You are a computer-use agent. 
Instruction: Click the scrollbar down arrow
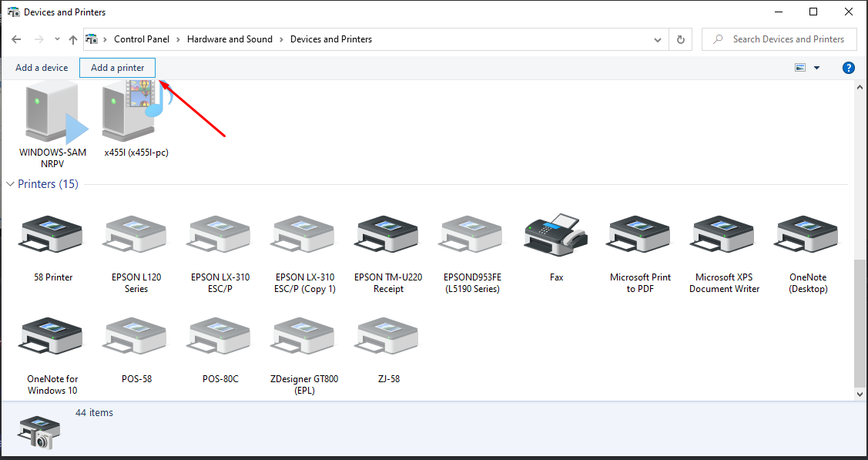860,395
